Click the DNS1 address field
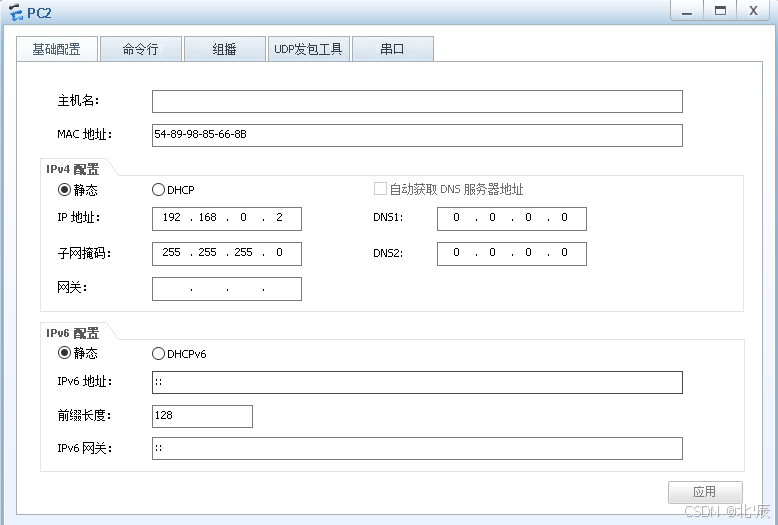Viewport: 778px width, 525px height. (x=512, y=218)
